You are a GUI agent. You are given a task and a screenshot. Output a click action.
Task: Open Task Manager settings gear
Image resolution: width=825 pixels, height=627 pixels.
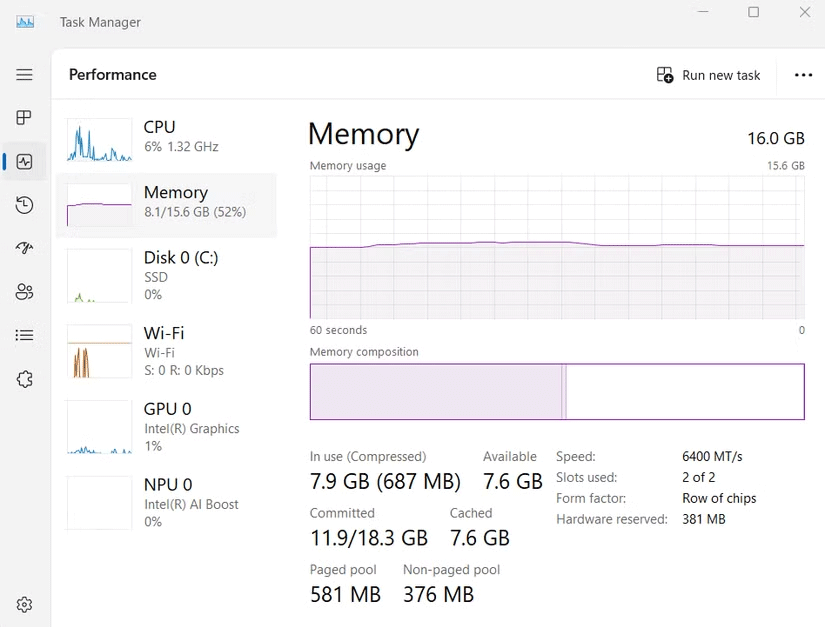tap(25, 604)
